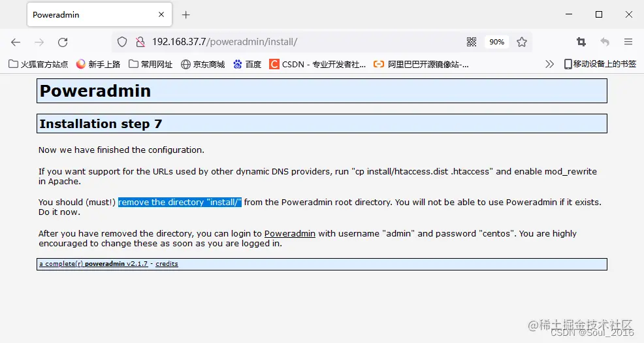Open the a complete(r) poweradmin v2.1.7 link
Viewport: 644px width, 343px height.
(93, 264)
